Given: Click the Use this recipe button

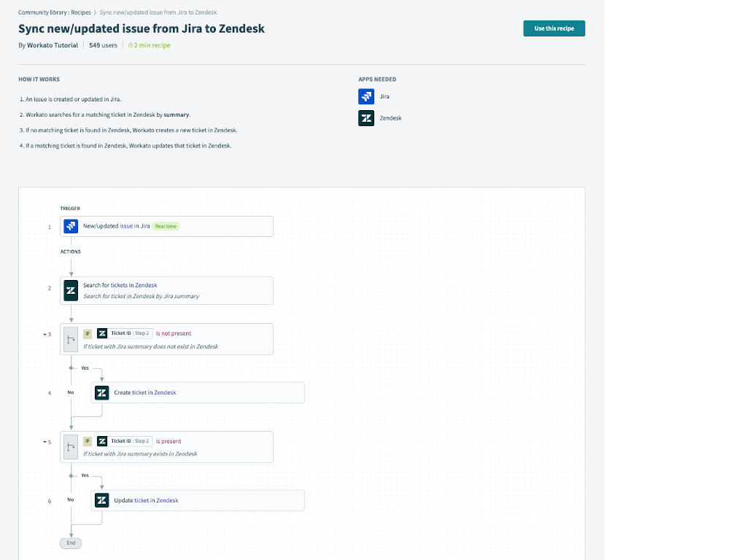Looking at the screenshot, I should click(554, 28).
